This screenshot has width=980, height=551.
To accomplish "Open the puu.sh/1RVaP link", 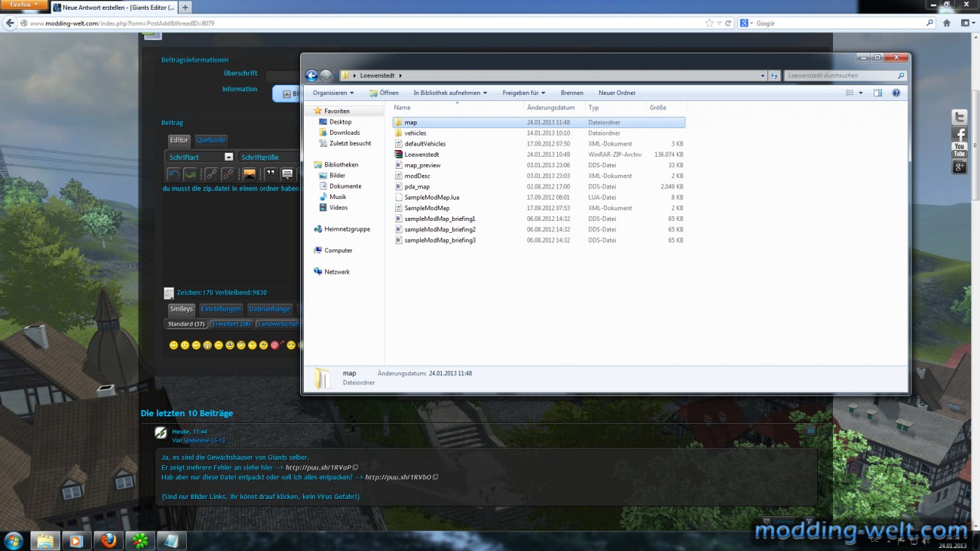I will click(x=318, y=467).
